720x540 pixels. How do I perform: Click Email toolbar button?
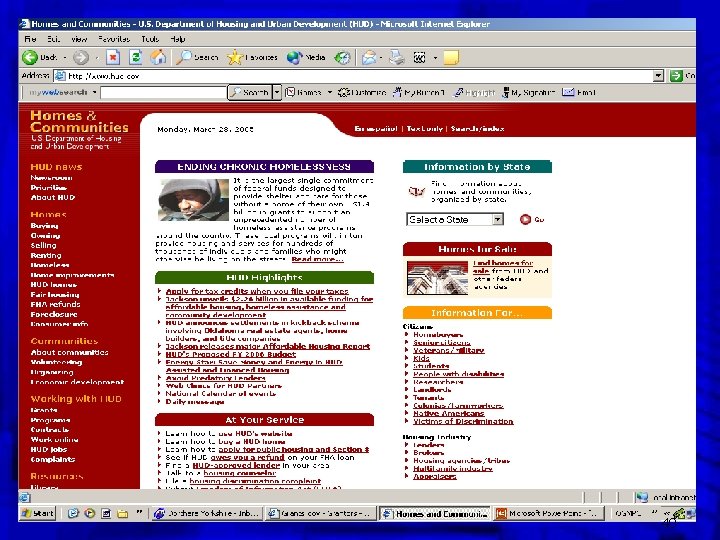tap(579, 92)
